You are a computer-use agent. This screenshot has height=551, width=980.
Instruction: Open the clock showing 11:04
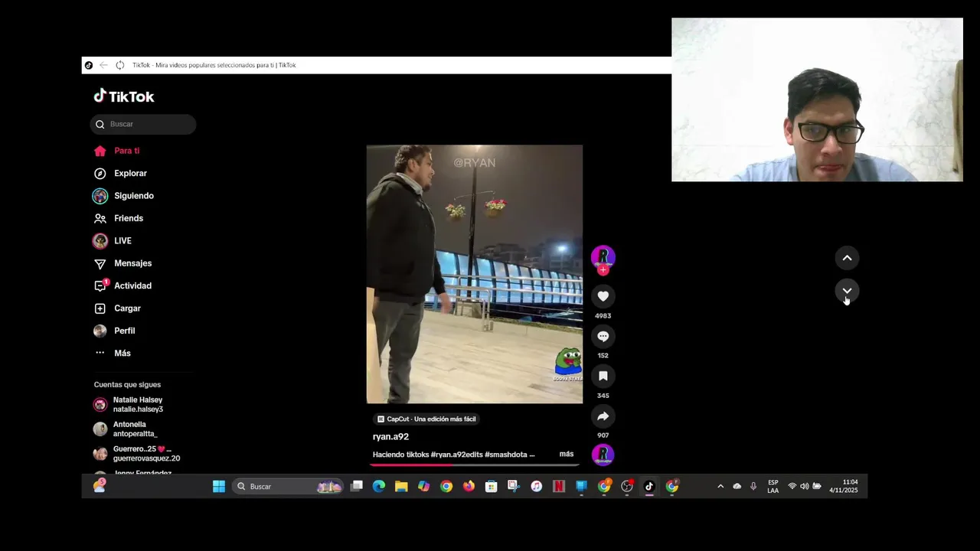(844, 487)
